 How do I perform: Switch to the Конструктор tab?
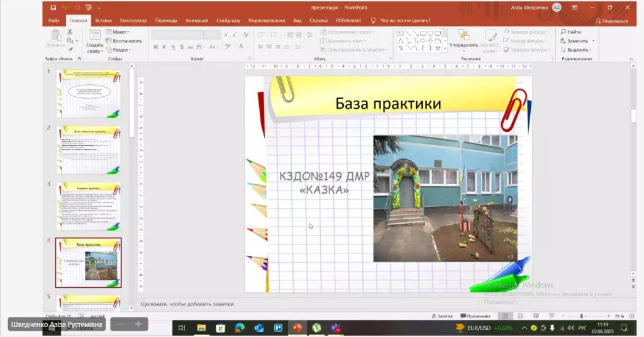(133, 21)
